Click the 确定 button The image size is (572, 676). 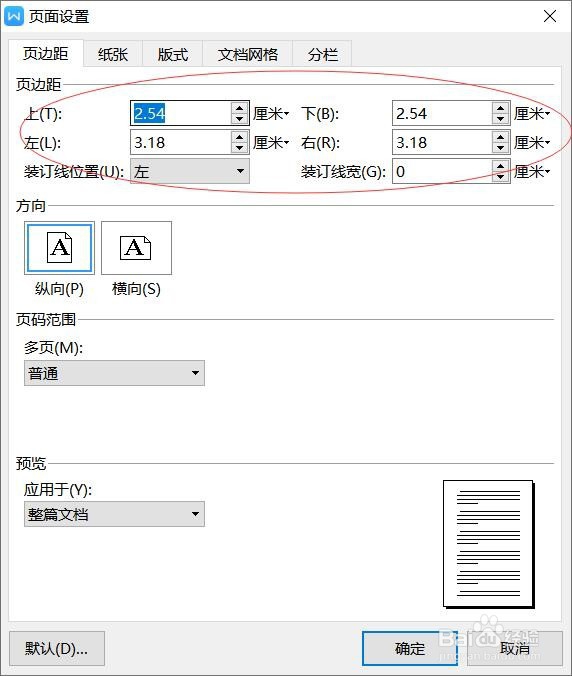point(409,648)
